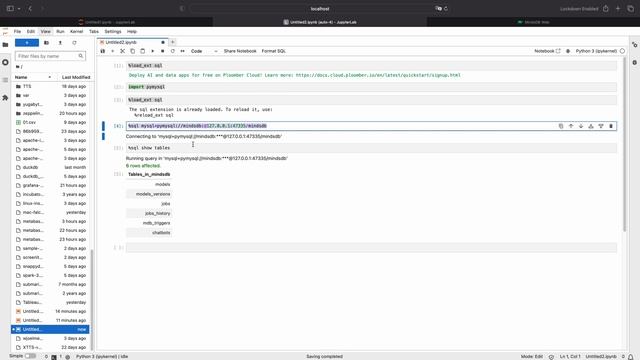Open the property inspector gears icon
Image resolution: width=640 pixels, height=360 pixels.
[635, 44]
